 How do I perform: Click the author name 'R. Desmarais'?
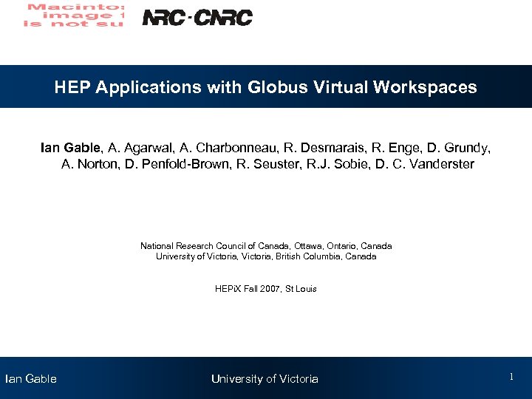point(324,148)
